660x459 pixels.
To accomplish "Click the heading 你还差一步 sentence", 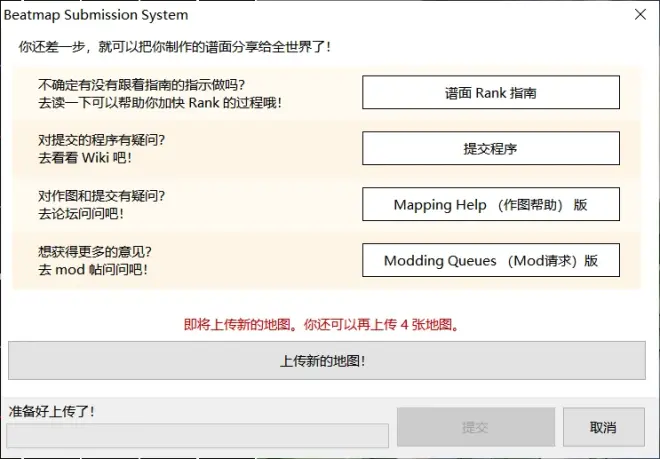I will 175,47.
